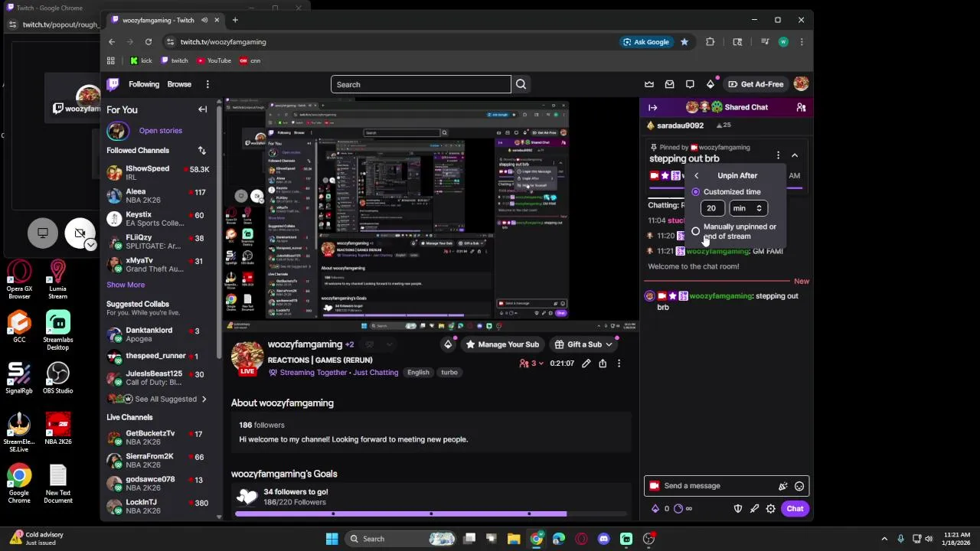Click the turbo tag
The width and height of the screenshot is (980, 551).
coord(449,373)
